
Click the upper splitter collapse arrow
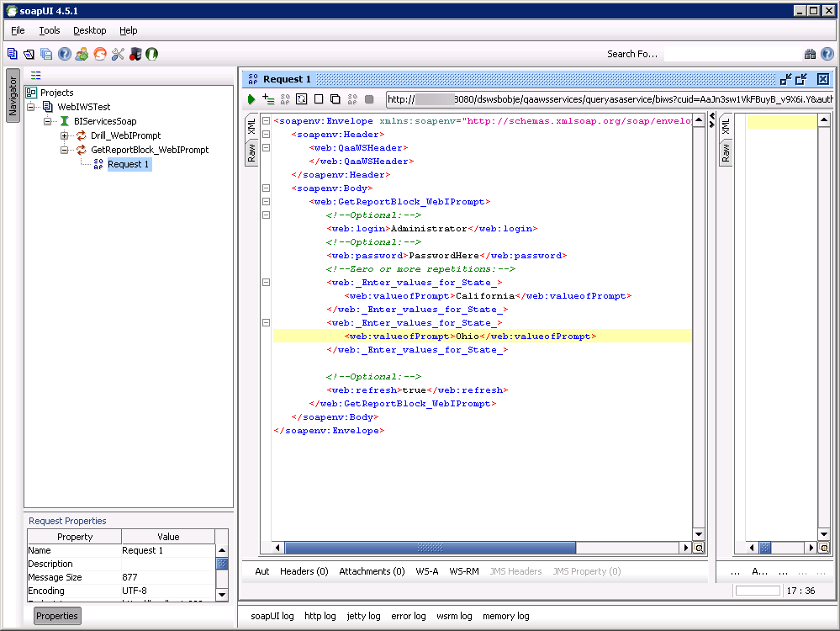[x=712, y=116]
